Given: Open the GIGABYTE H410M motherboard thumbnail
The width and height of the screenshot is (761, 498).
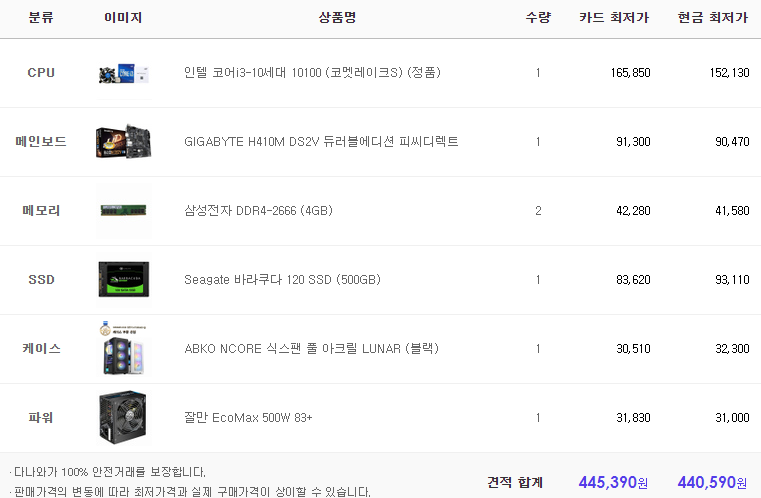Looking at the screenshot, I should 124,142.
